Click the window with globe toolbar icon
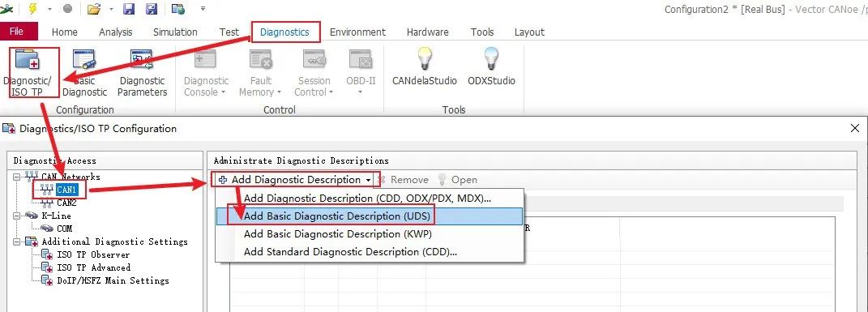Screen dimensions: 868x312 pyautogui.click(x=177, y=9)
